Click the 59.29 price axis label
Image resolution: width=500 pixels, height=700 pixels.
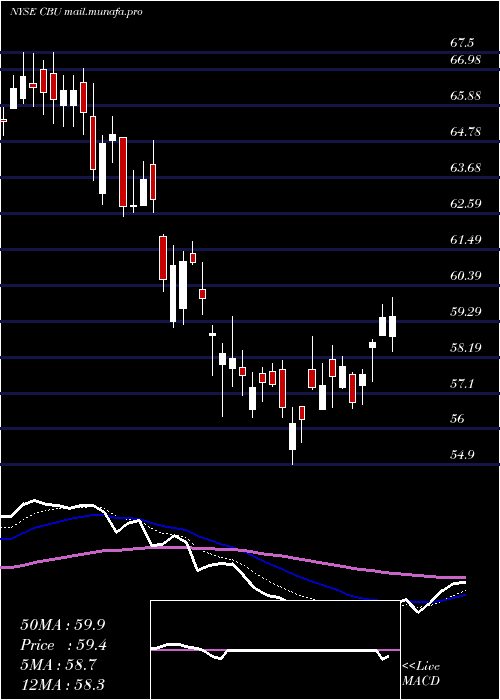click(x=465, y=312)
